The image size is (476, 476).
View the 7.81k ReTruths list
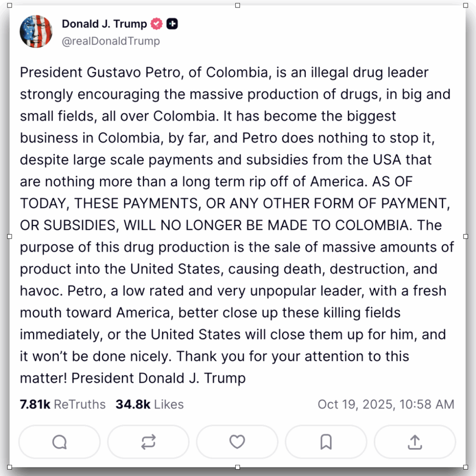click(63, 404)
